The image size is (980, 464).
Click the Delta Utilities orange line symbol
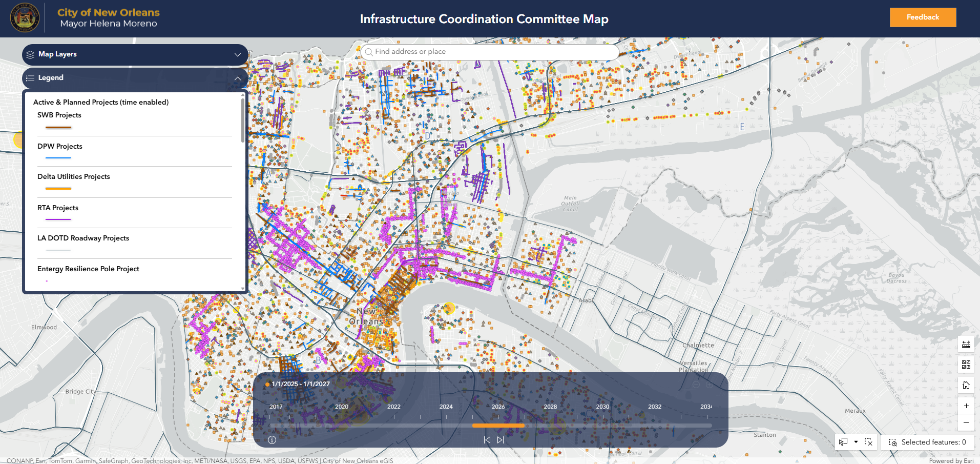click(x=58, y=189)
